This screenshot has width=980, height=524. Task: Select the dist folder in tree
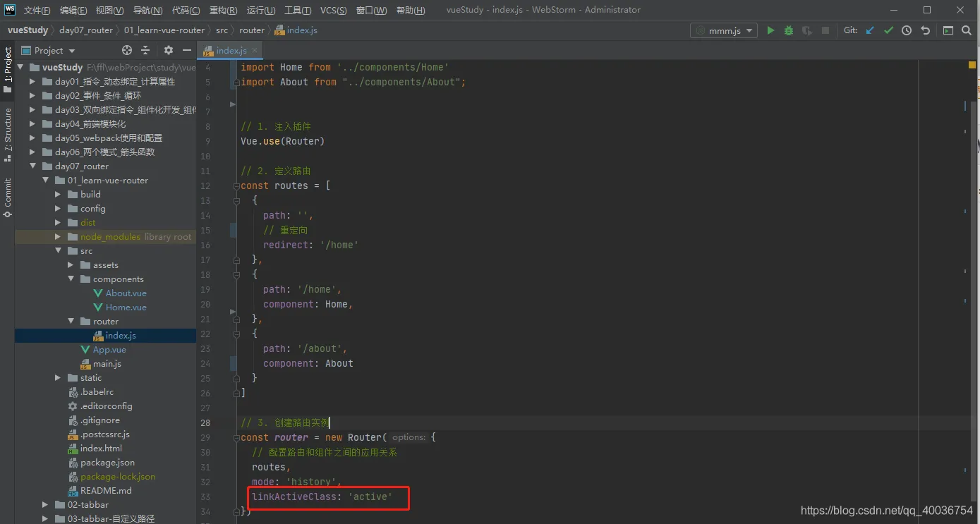tap(87, 223)
